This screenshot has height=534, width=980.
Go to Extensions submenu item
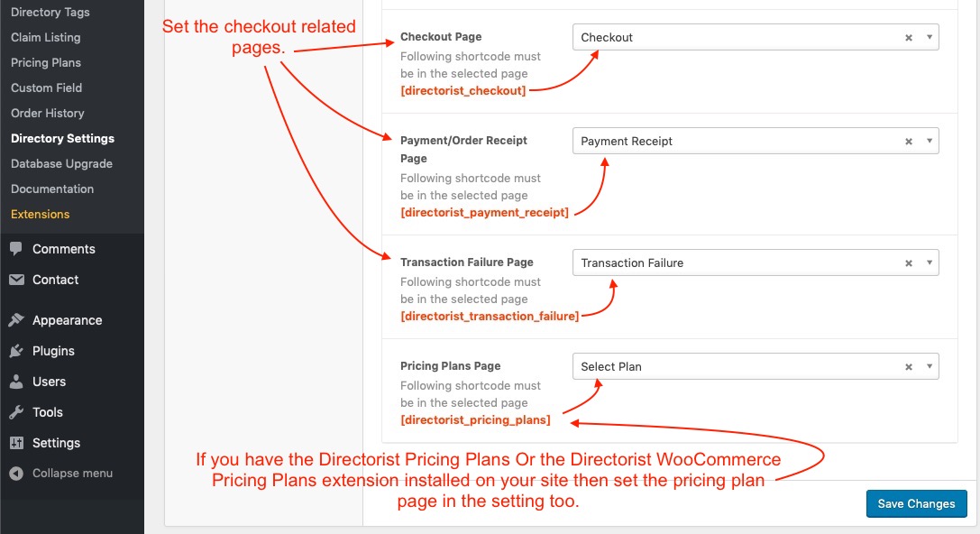40,215
